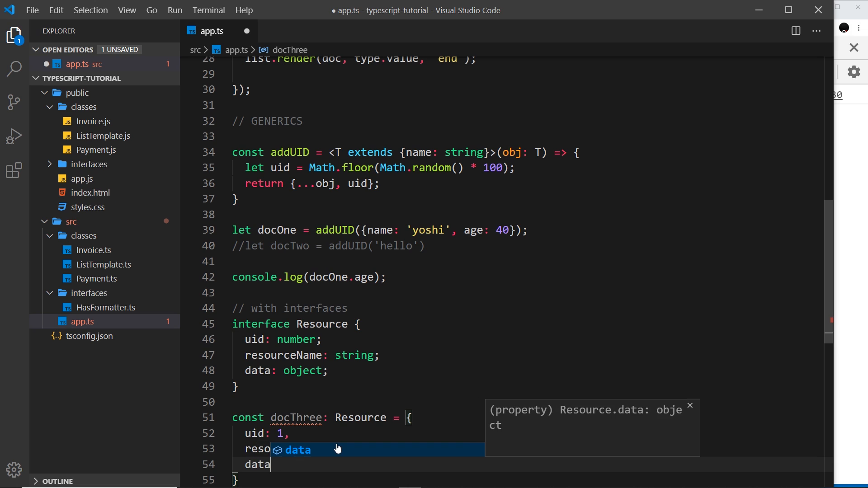Open Payment.ts in src classes

click(x=96, y=278)
